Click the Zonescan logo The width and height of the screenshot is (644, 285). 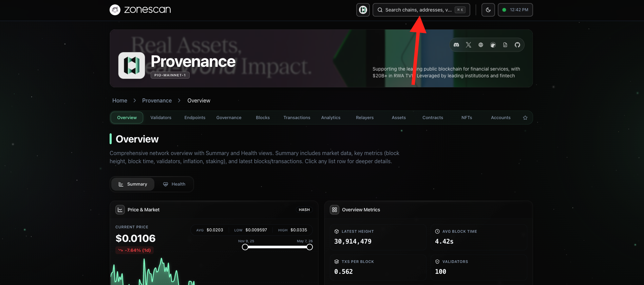coord(140,10)
